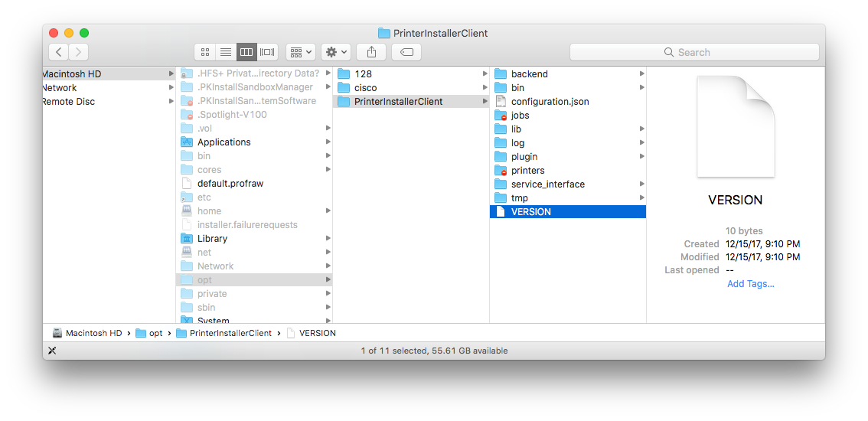The width and height of the screenshot is (868, 421).
Task: Select the log folder icon
Action: pos(501,142)
